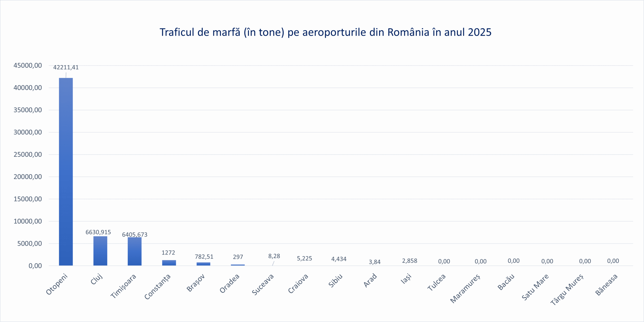This screenshot has width=644, height=322.
Task: Select the Oradea axis label
Action: pos(229,284)
